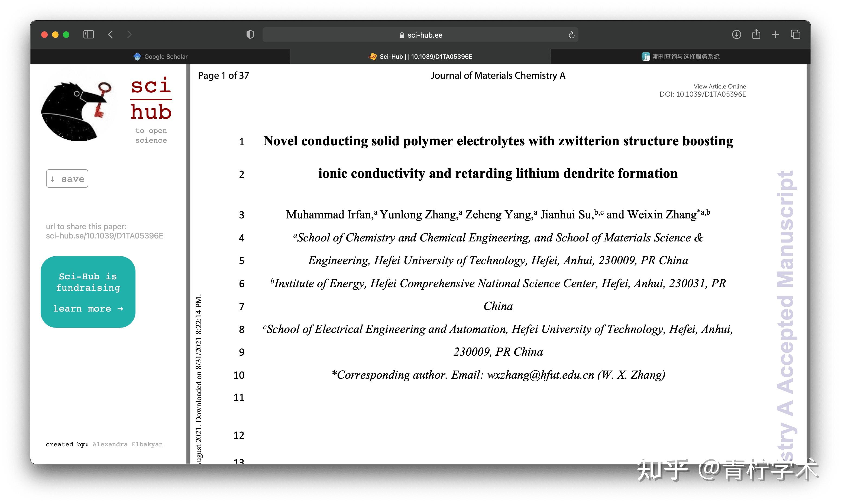Open the Share menu icon
The image size is (841, 504).
(756, 34)
